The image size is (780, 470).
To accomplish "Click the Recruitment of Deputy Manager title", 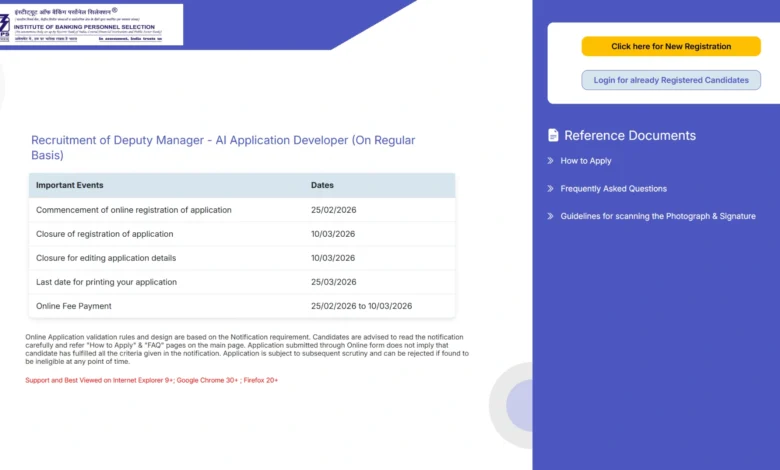I will (223, 147).
